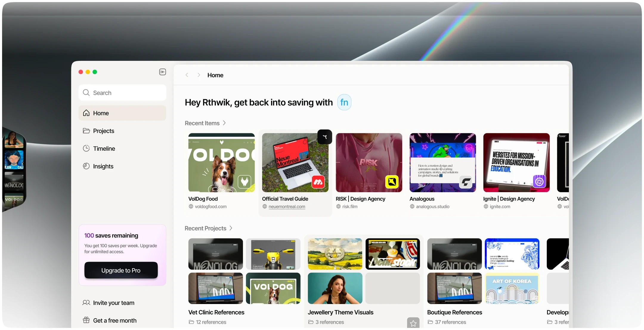Open the pink RISK hoodie thumbnail

click(x=369, y=162)
